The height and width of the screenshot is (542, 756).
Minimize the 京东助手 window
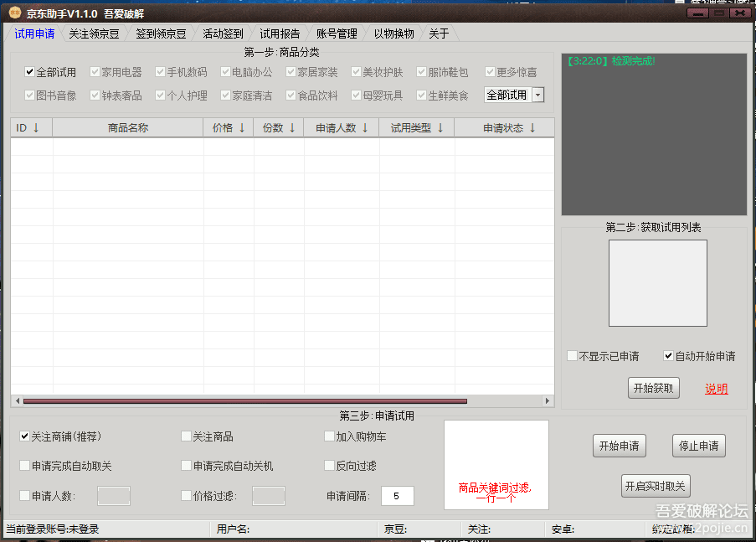point(697,13)
